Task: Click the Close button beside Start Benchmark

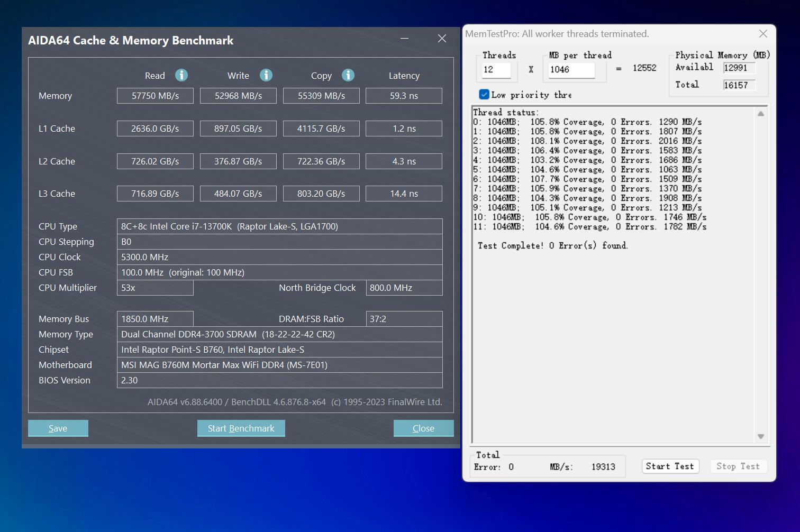Action: [x=423, y=428]
